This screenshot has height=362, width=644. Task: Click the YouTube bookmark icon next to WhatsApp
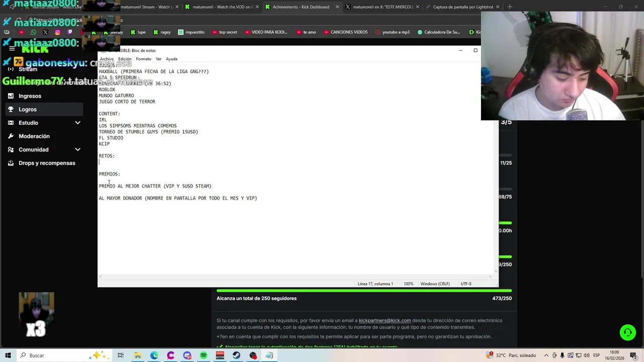pos(22,32)
